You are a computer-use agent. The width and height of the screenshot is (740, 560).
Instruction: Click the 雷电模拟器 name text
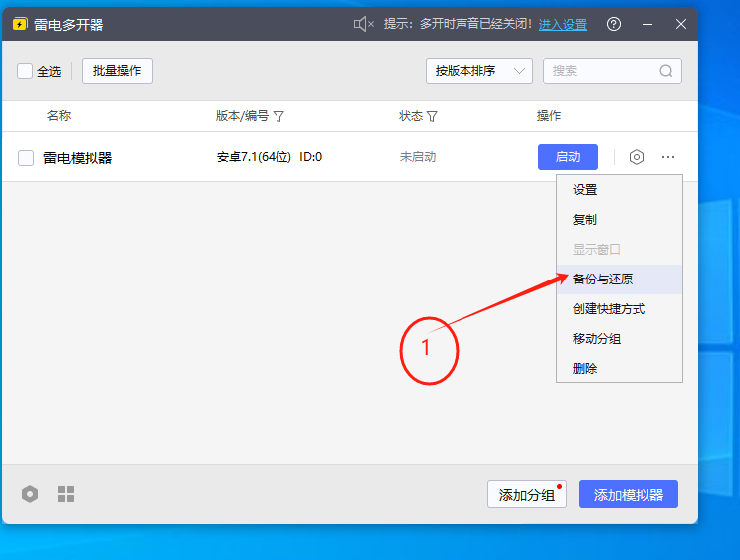click(x=78, y=157)
